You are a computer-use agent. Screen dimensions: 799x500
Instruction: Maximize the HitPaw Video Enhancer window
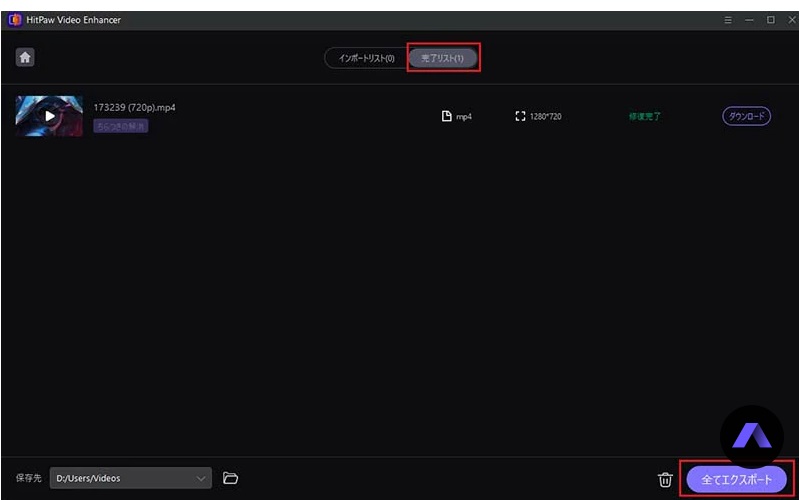tap(770, 20)
